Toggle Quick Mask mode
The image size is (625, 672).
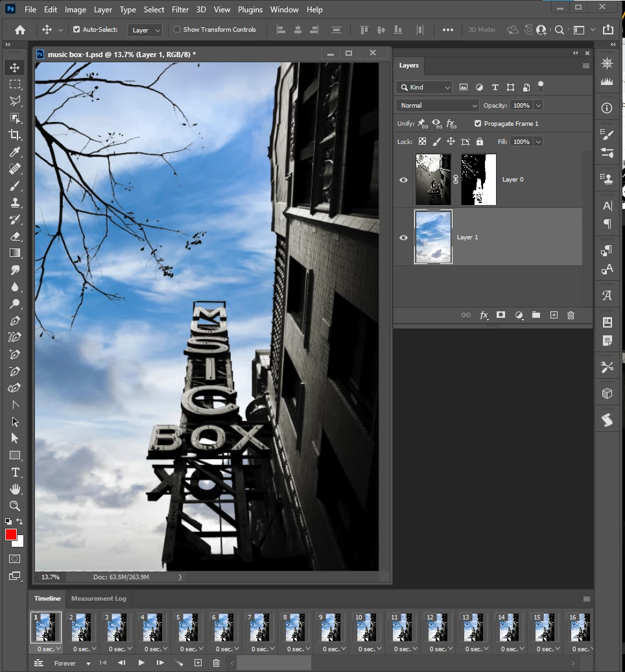14,559
